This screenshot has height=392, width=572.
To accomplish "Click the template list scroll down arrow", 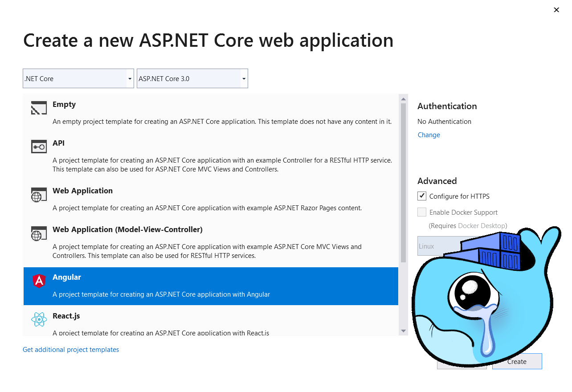I will [x=404, y=331].
